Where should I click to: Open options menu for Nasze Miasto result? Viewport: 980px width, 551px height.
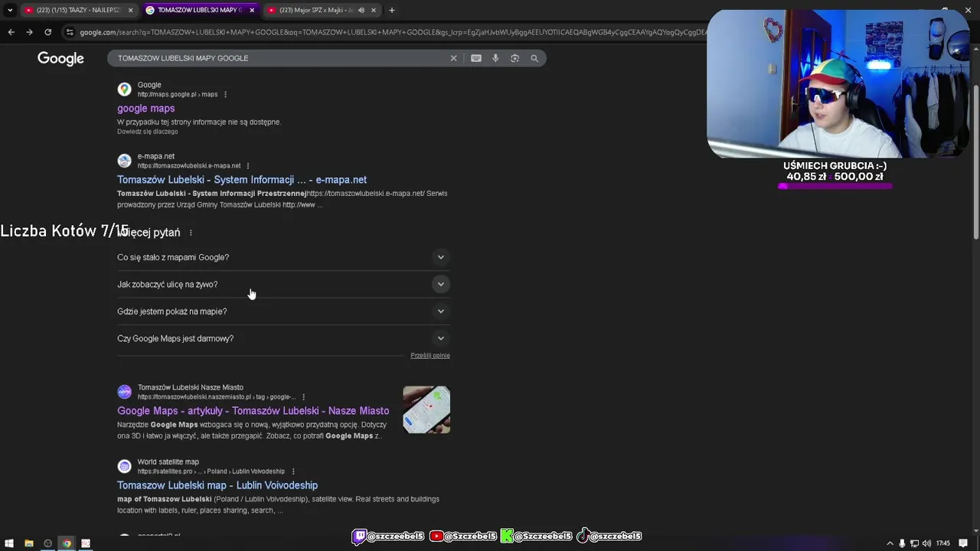pyautogui.click(x=303, y=397)
